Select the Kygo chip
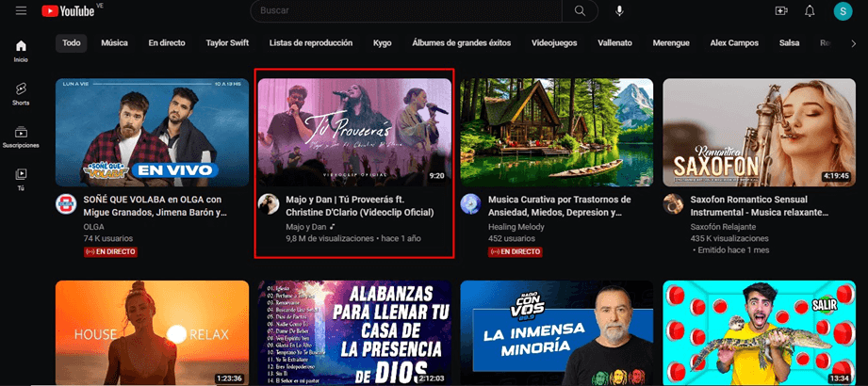 tap(382, 43)
